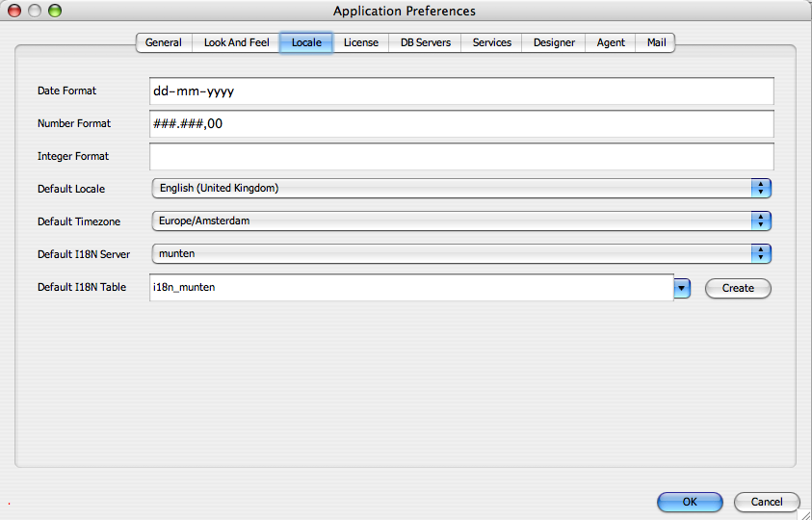Image resolution: width=812 pixels, height=520 pixels.
Task: Click into the Date Format field
Action: click(x=461, y=91)
